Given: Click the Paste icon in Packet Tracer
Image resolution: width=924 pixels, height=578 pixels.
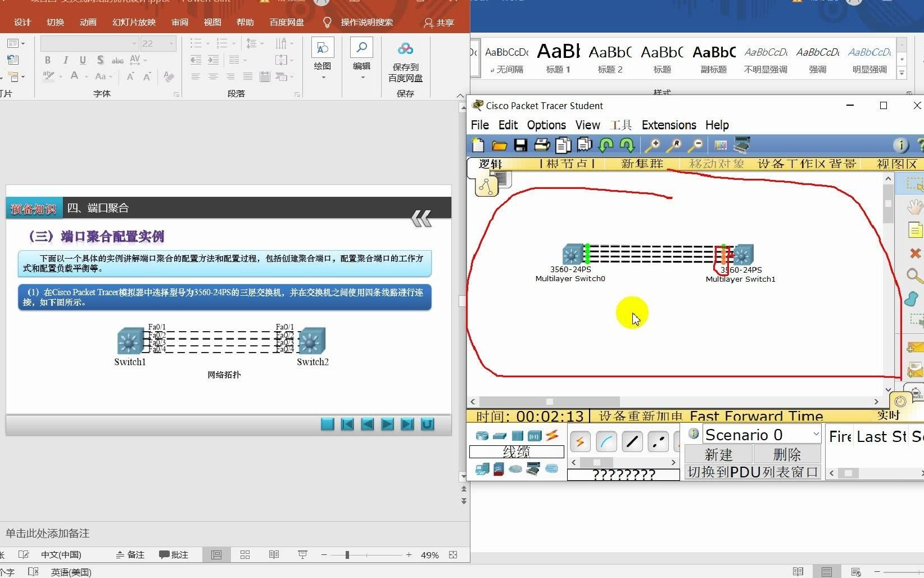Looking at the screenshot, I should pyautogui.click(x=585, y=145).
